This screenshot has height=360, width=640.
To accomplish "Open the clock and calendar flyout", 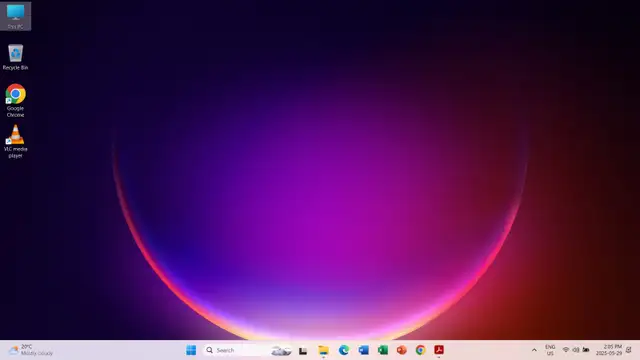I will click(609, 350).
